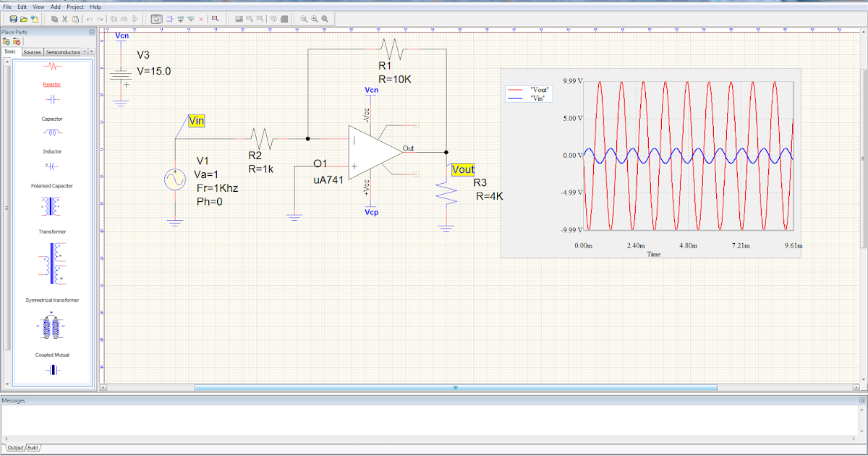Activate the wire drawing tool

[x=169, y=19]
